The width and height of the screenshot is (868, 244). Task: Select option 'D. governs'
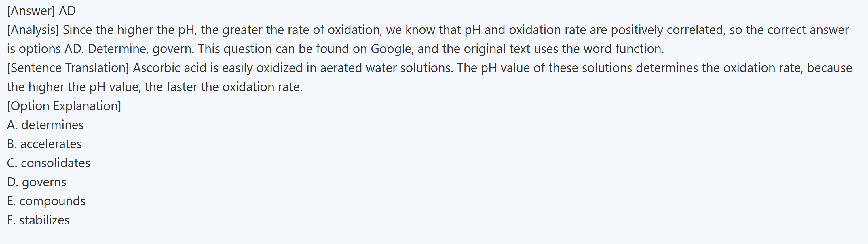point(37,182)
